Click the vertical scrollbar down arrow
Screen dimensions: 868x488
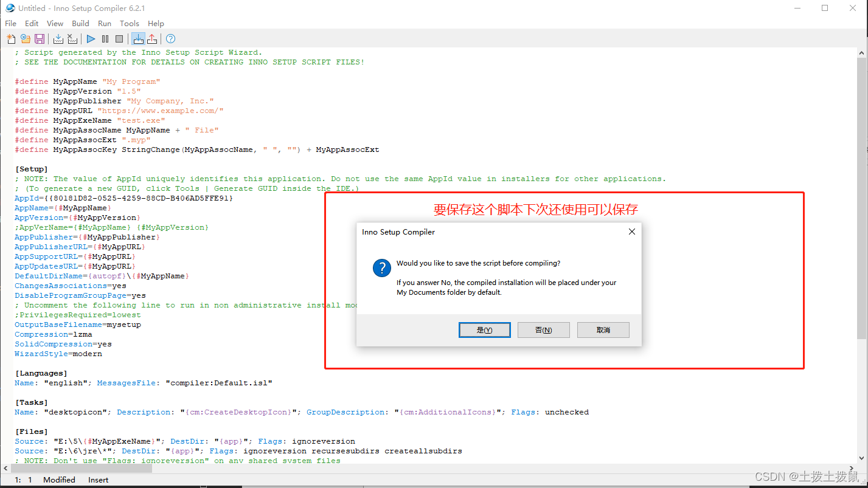coord(861,459)
